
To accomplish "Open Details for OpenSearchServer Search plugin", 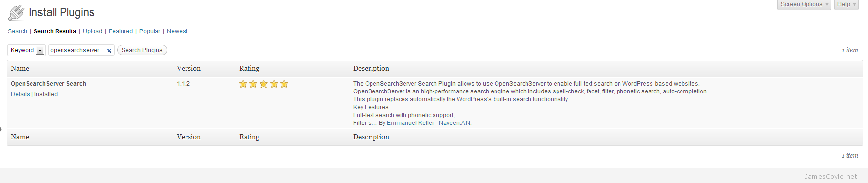I will (20, 94).
